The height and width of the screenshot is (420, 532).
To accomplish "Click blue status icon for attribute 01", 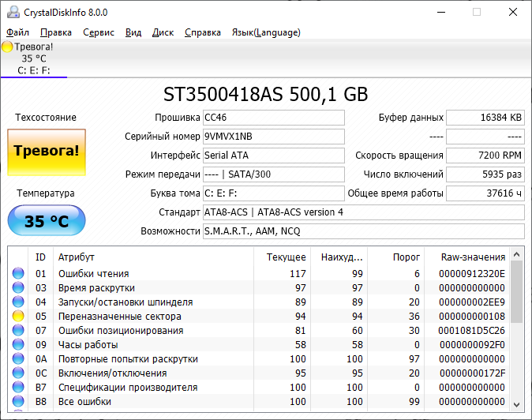I will tap(18, 273).
